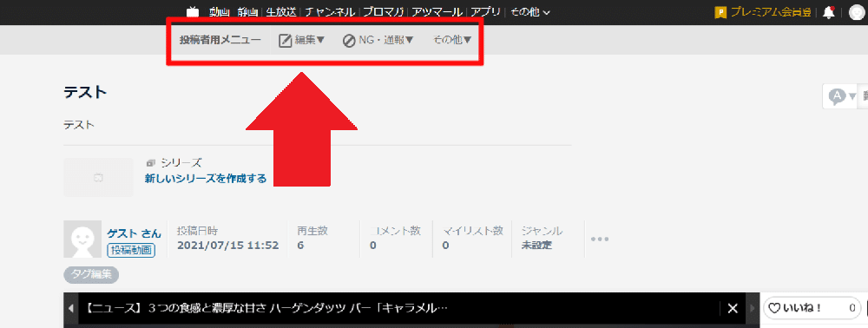Click 新しいシリーズを作成する link
The height and width of the screenshot is (328, 868).
206,179
